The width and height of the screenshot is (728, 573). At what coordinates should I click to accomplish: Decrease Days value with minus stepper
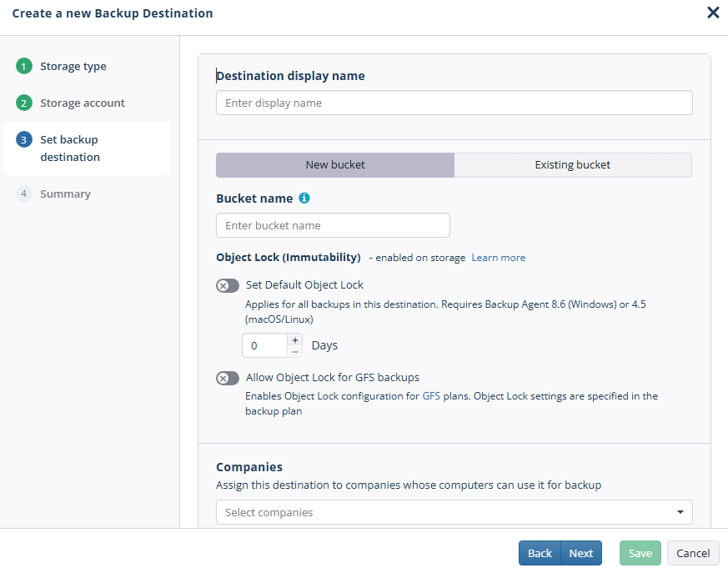tap(295, 352)
